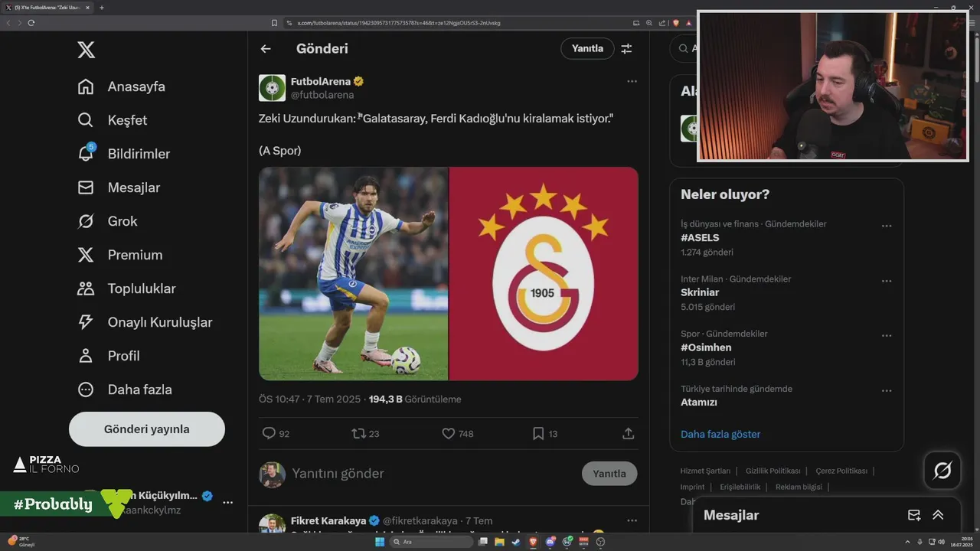Click the Yanıtla button in the header

pos(587,48)
